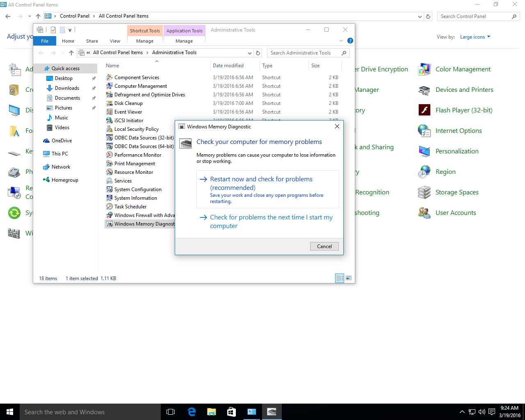This screenshot has width=525, height=420.
Task: Open the Print Management icon
Action: point(109,163)
